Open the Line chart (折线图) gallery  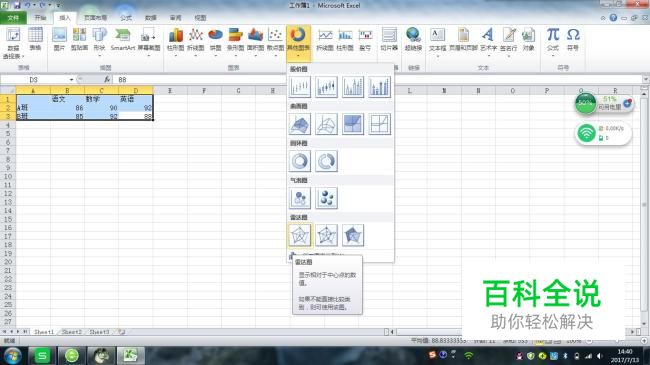click(195, 41)
